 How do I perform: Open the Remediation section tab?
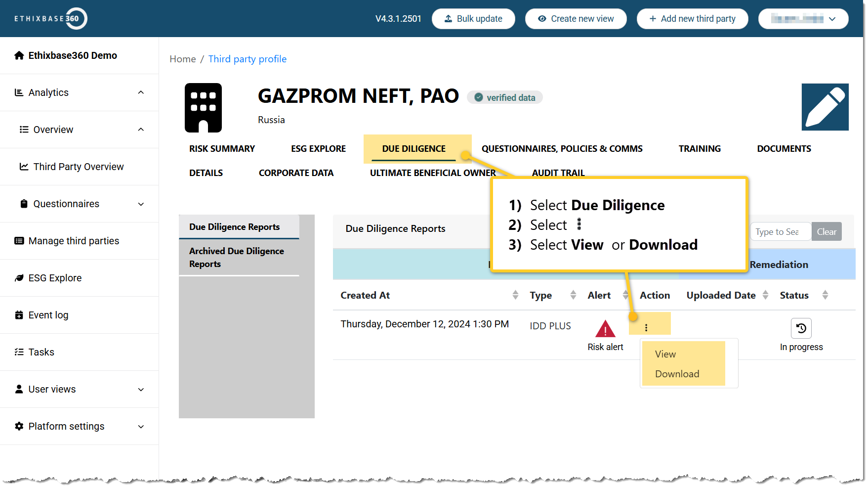click(x=779, y=265)
